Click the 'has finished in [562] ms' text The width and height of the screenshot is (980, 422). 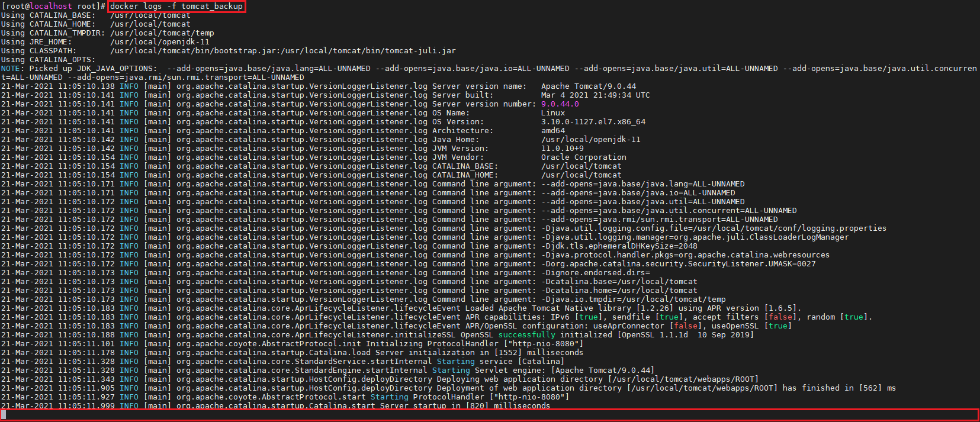[x=840, y=388]
